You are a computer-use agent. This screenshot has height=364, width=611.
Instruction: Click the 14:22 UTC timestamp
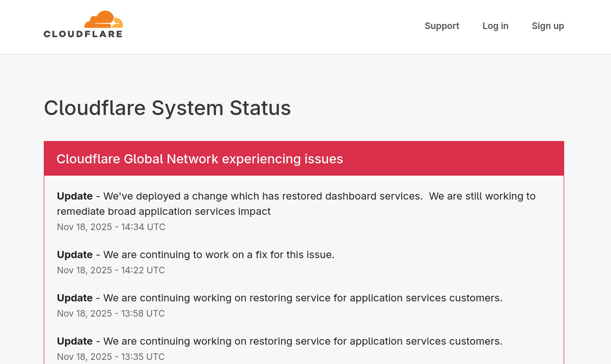click(x=111, y=270)
